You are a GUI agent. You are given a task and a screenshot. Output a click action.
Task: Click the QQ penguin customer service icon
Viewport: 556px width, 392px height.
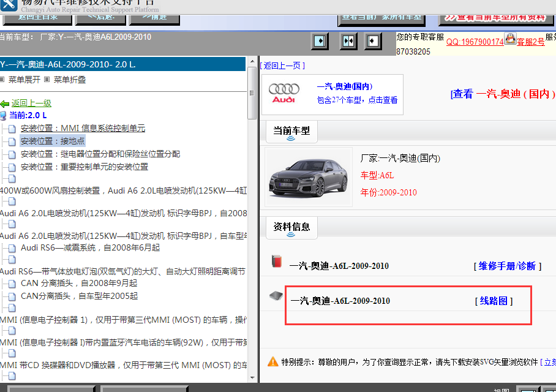point(510,39)
